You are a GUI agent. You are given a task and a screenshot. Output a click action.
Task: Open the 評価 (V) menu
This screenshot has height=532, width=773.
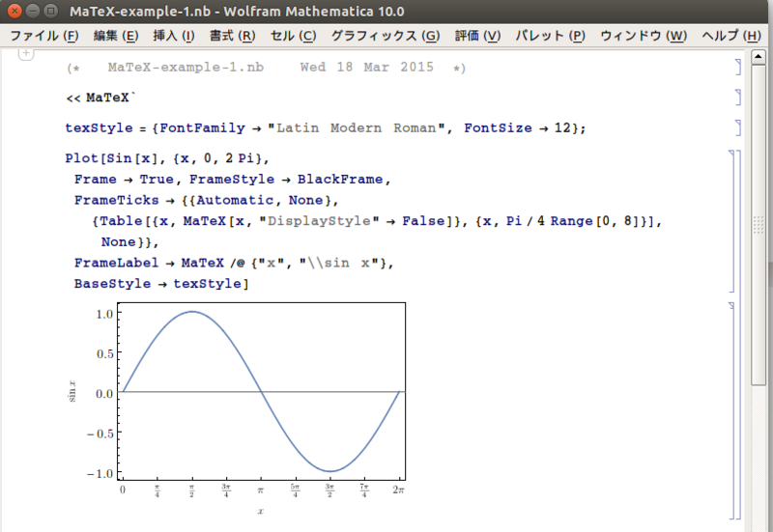click(477, 36)
